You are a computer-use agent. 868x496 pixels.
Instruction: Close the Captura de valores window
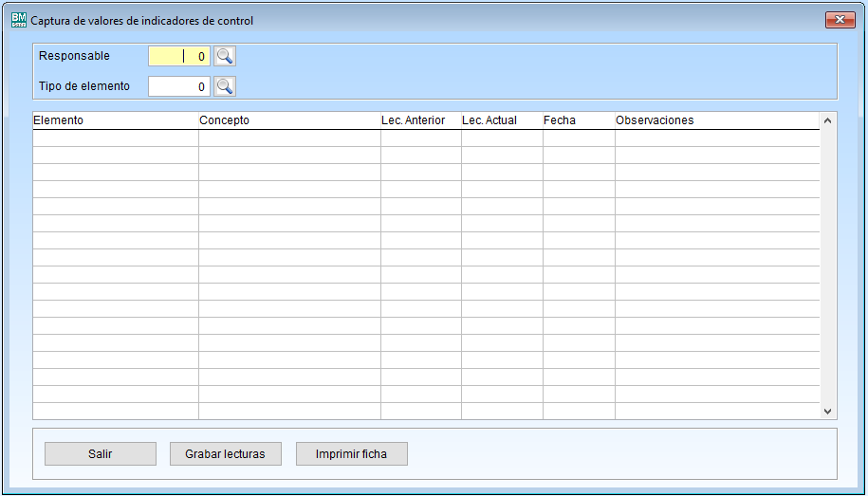[840, 20]
